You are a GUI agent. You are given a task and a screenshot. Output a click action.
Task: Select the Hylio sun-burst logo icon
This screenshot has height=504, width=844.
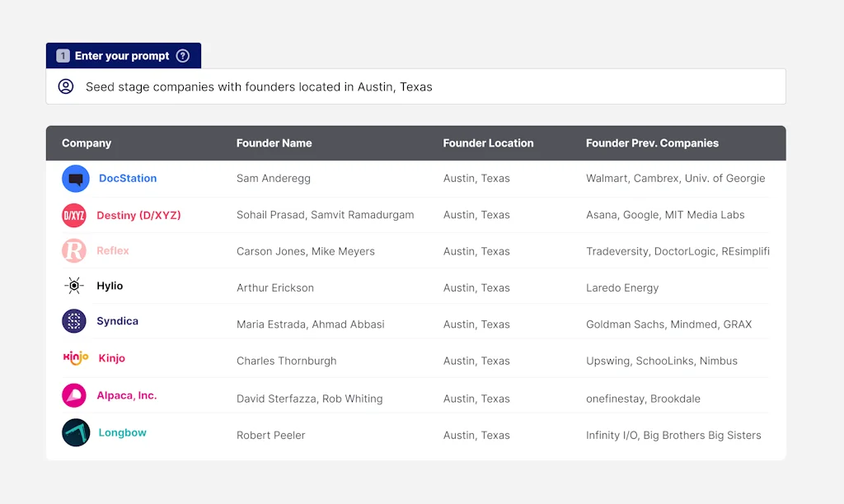pyautogui.click(x=75, y=287)
